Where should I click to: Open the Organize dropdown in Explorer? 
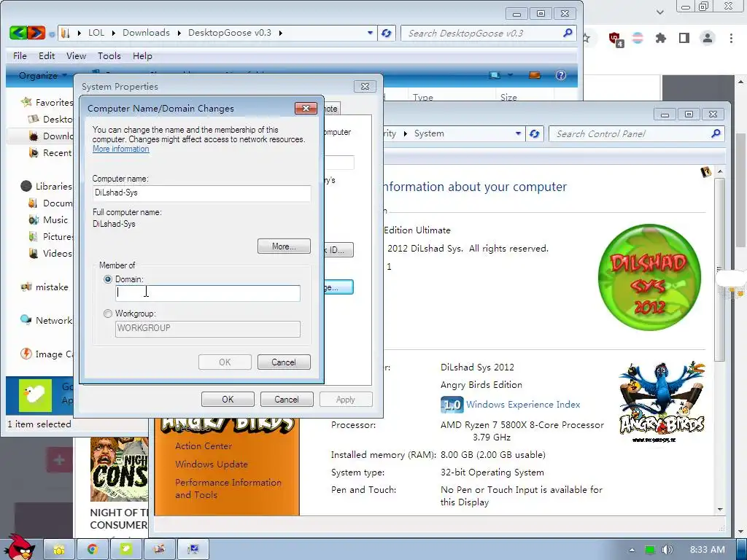(43, 75)
